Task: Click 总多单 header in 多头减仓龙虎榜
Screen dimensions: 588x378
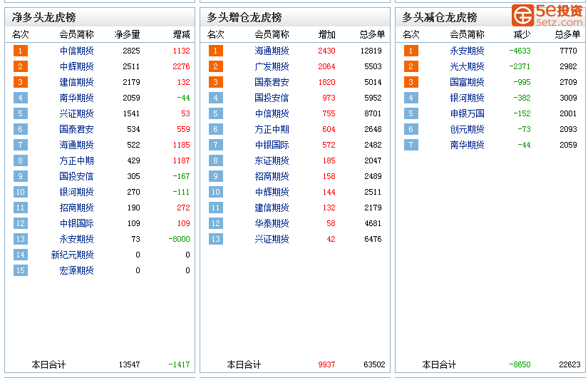Action: pos(568,34)
